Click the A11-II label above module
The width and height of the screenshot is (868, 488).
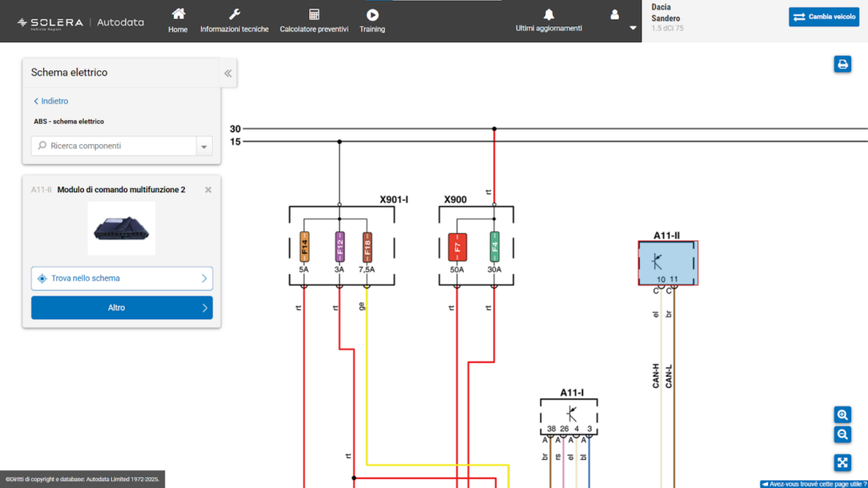[x=666, y=236]
